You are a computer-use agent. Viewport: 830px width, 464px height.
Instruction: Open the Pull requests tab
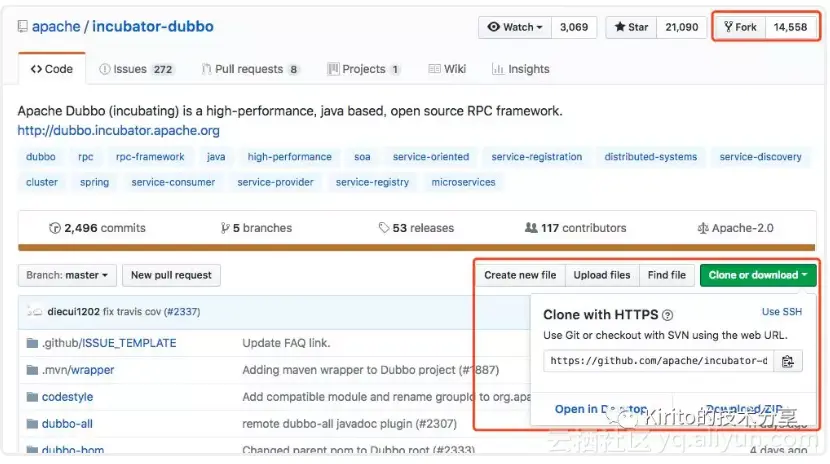[x=250, y=69]
